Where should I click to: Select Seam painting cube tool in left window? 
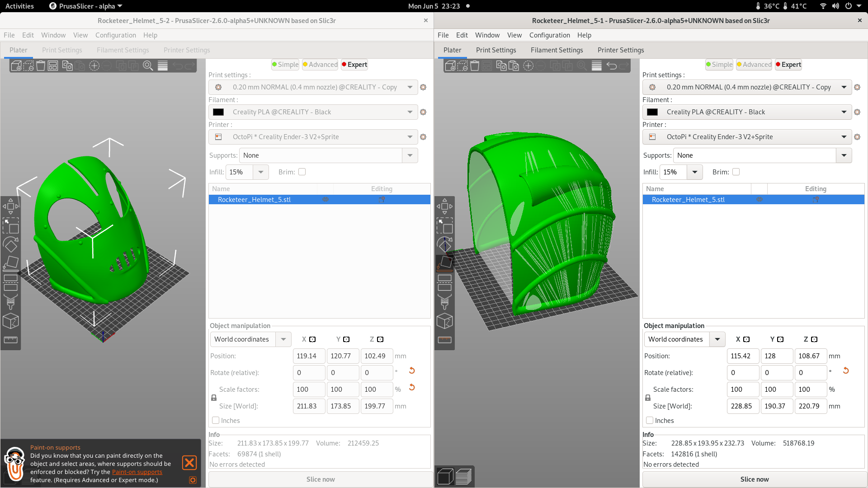point(11,321)
